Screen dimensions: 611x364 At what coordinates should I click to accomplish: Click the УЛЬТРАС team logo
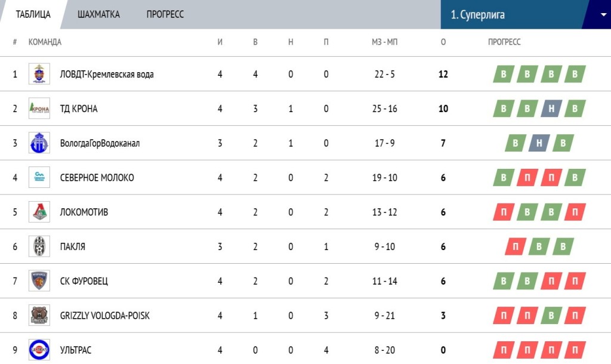pos(39,350)
